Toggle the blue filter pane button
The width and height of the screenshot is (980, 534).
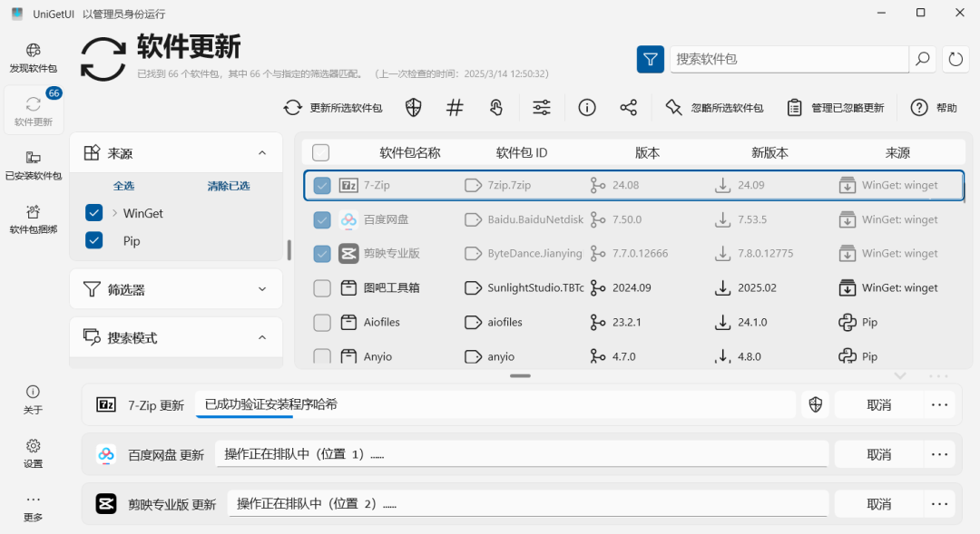tap(650, 59)
